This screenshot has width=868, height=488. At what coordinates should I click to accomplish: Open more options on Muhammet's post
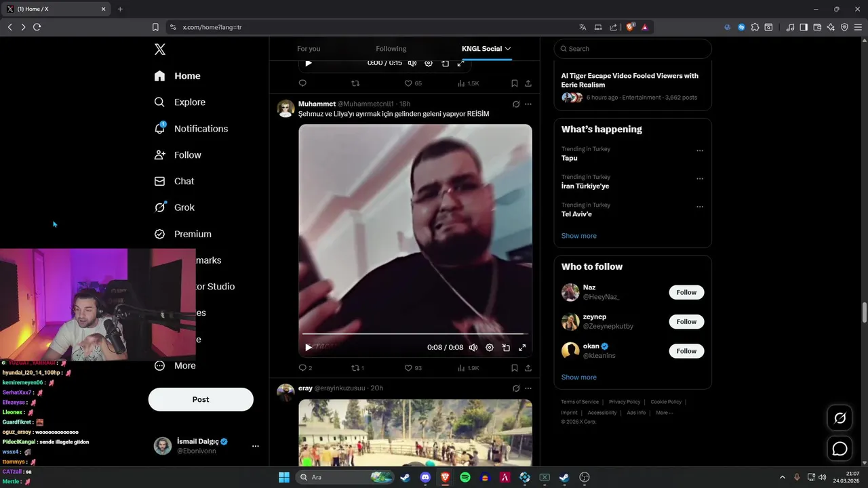click(528, 104)
